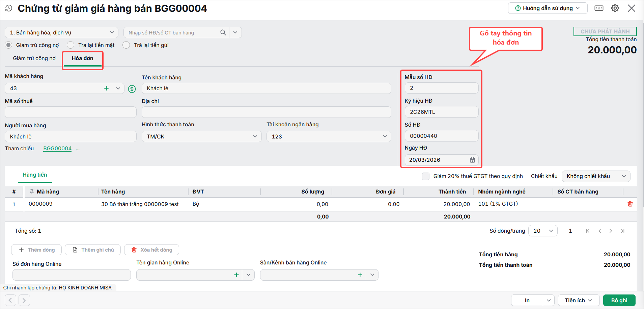Click the Ký hiệu HĐ field
The width and height of the screenshot is (644, 309).
(x=442, y=112)
